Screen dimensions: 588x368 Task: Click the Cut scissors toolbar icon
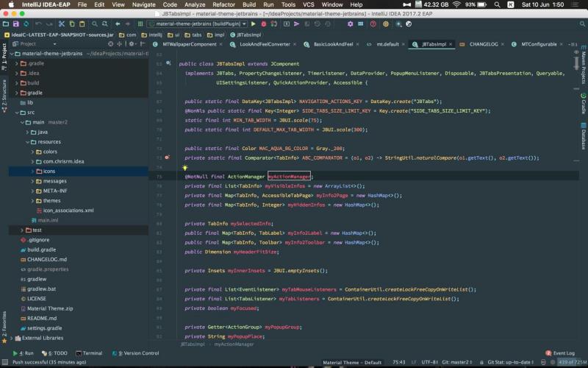pos(62,24)
